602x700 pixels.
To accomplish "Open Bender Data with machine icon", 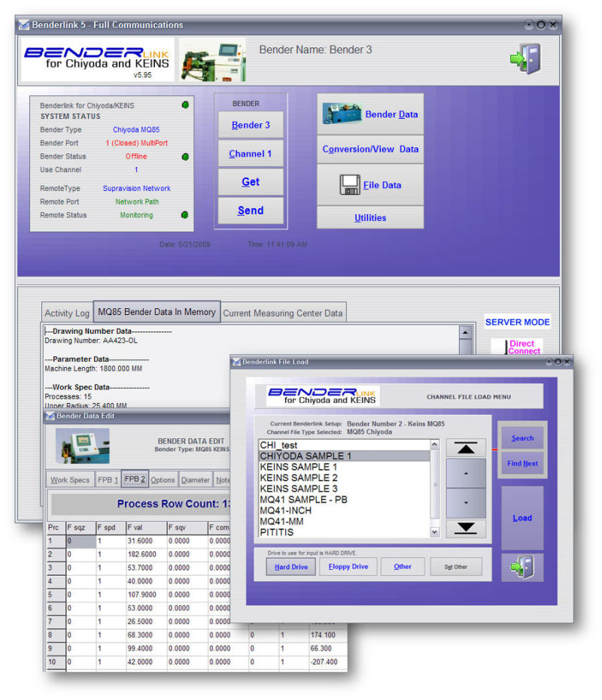I will (x=369, y=114).
